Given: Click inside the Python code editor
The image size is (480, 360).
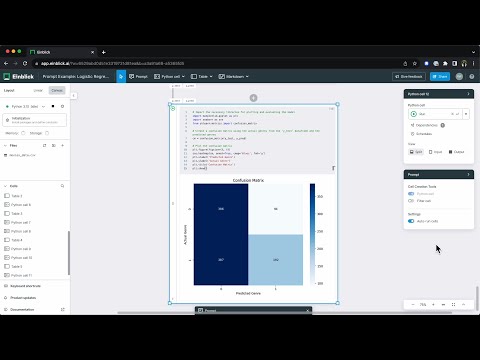Looking at the screenshot, I should pos(257,140).
